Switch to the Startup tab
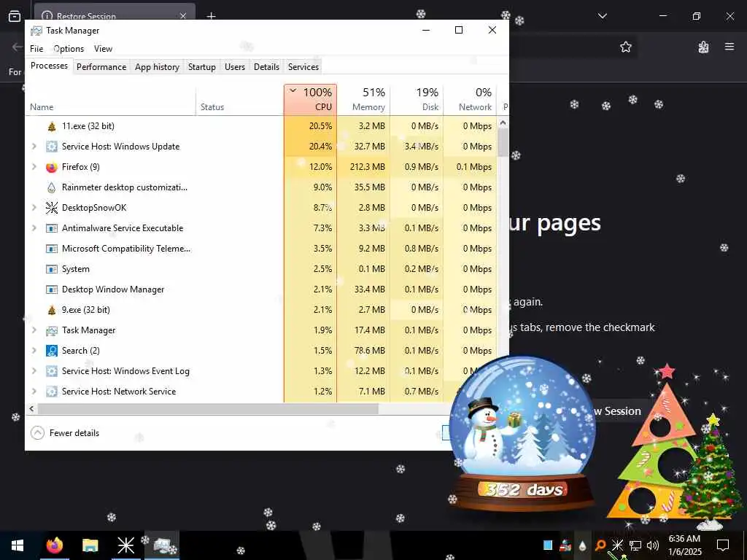 [201, 66]
